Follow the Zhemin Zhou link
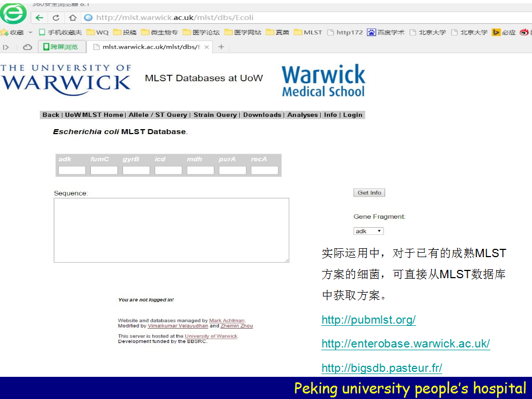 pyautogui.click(x=237, y=326)
